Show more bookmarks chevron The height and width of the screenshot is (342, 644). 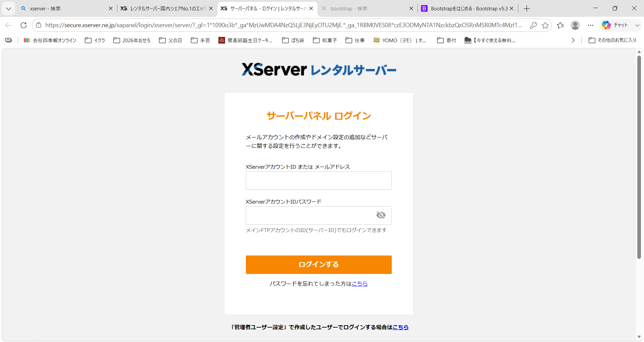click(573, 40)
